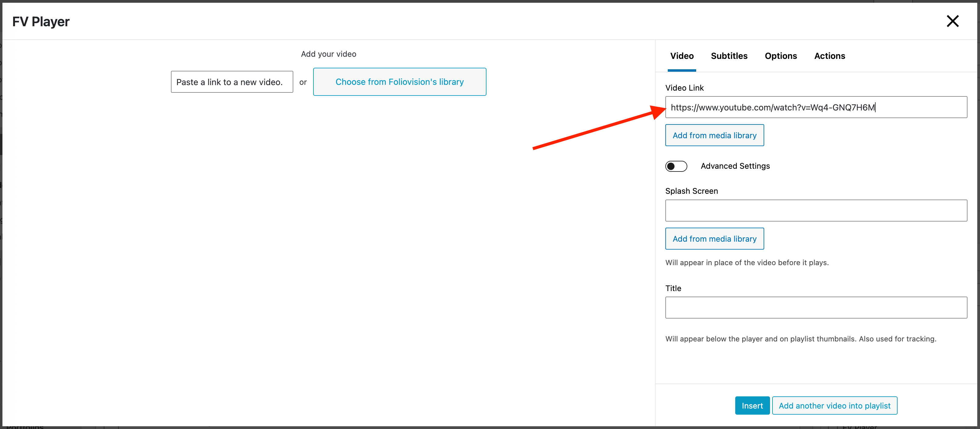Screen dimensions: 980x429
Task: Click the Advanced Settings label
Action: tap(735, 166)
